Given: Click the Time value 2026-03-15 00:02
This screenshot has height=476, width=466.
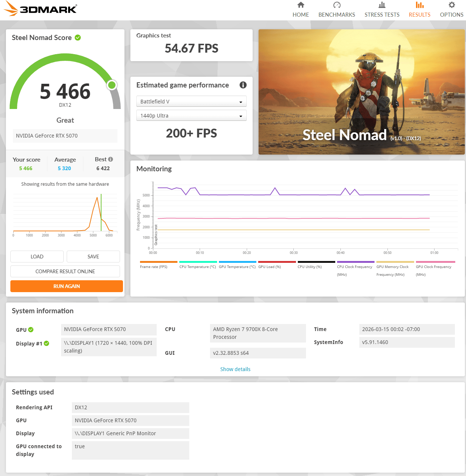Looking at the screenshot, I should click(x=407, y=329).
